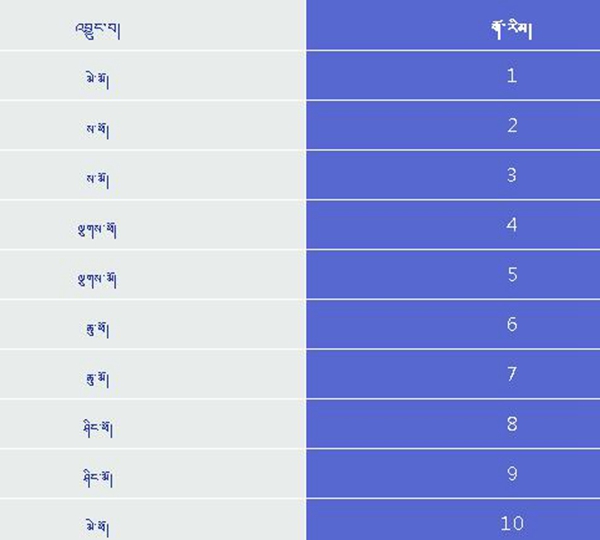Select the number 9 cell
600x540 pixels.
click(x=453, y=473)
